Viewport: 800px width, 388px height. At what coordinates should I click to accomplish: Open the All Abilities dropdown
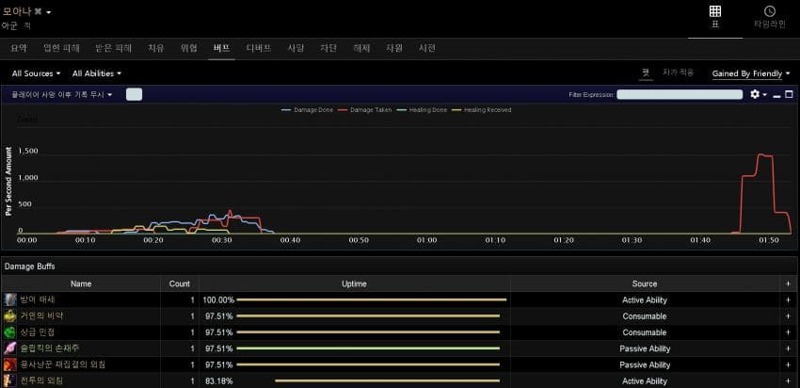pos(97,74)
